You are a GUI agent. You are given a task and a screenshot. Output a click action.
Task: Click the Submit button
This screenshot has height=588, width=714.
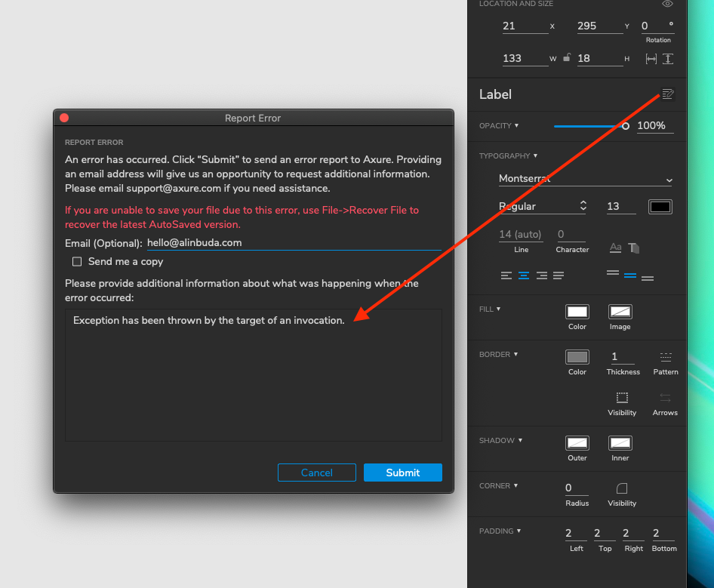(x=402, y=473)
